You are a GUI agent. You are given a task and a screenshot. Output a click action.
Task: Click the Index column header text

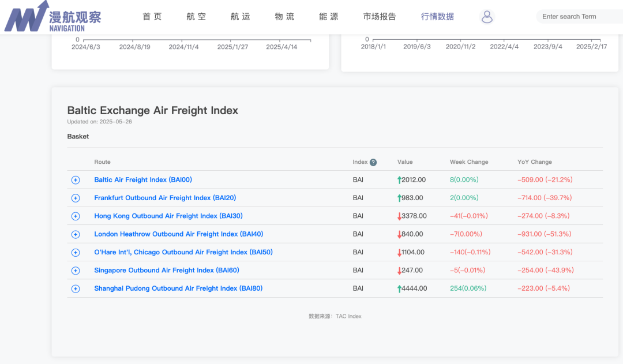[x=360, y=162]
